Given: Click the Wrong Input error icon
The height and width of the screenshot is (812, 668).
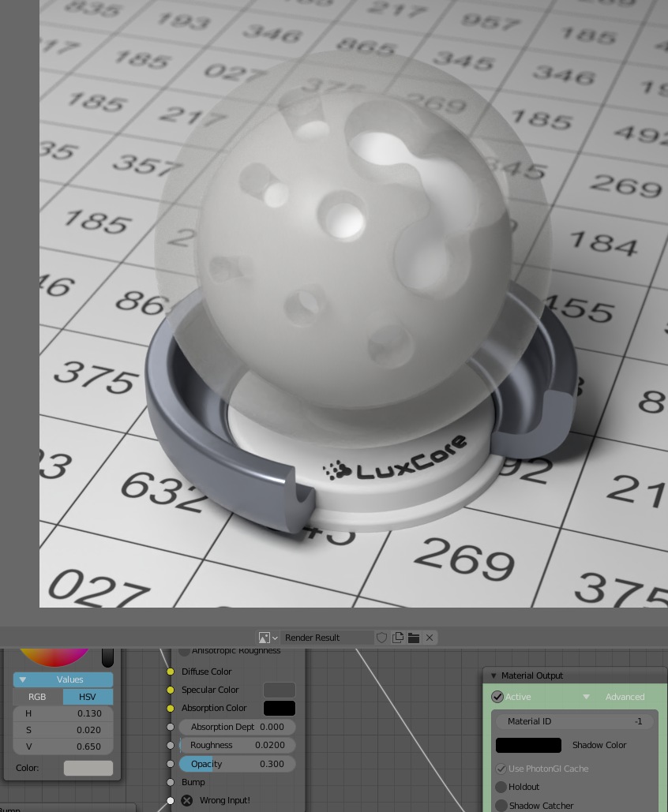Looking at the screenshot, I should 187,800.
